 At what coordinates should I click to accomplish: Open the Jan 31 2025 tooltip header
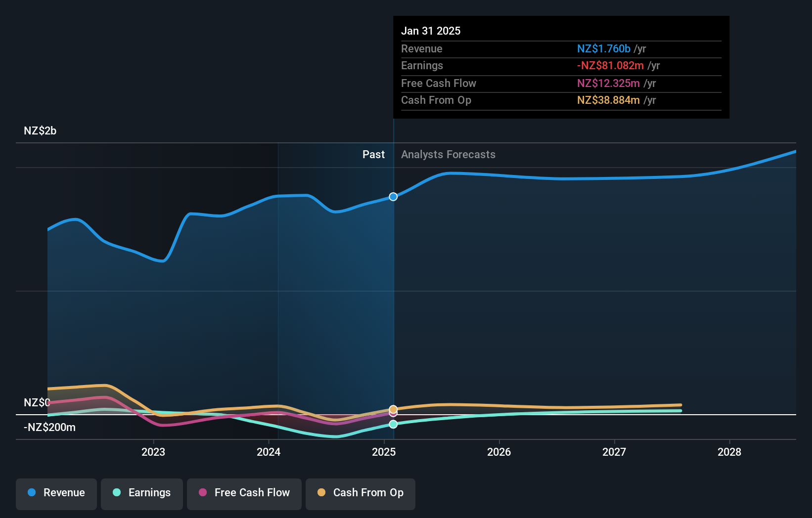tap(431, 31)
